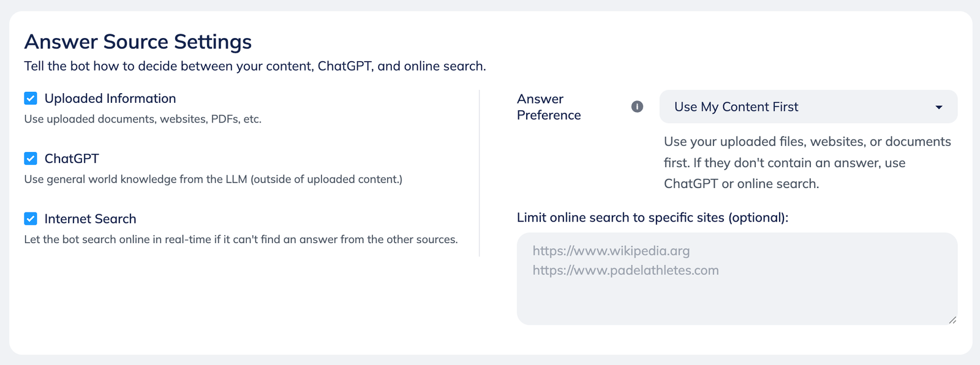The width and height of the screenshot is (980, 365).
Task: Click inside the site restriction text area
Action: coord(735,276)
